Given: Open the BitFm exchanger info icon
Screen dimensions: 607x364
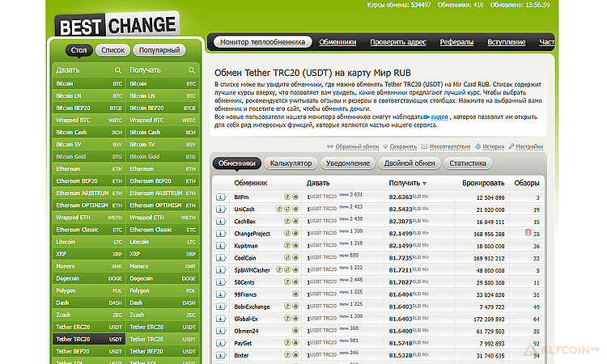Looking at the screenshot, I should click(x=221, y=197).
